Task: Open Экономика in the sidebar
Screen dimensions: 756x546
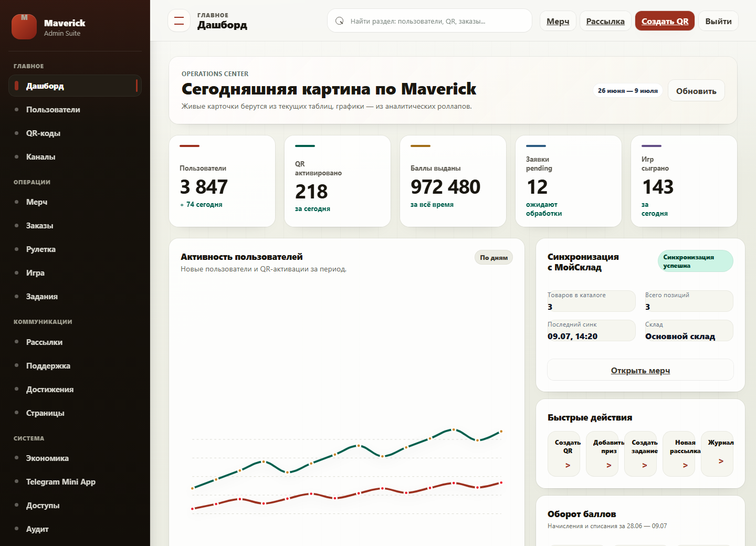Action: [75, 458]
